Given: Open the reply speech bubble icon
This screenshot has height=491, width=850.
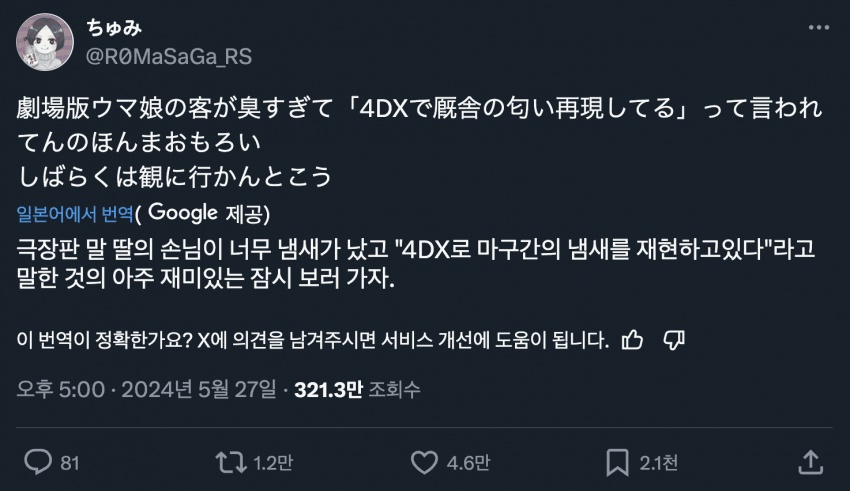Looking at the screenshot, I should pos(38,462).
